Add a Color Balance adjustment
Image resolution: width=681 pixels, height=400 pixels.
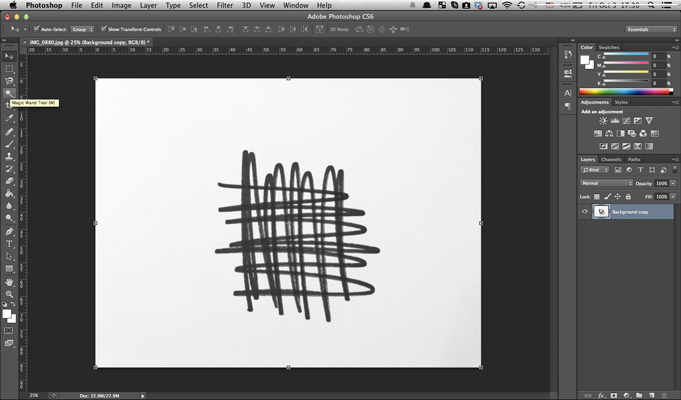[609, 133]
